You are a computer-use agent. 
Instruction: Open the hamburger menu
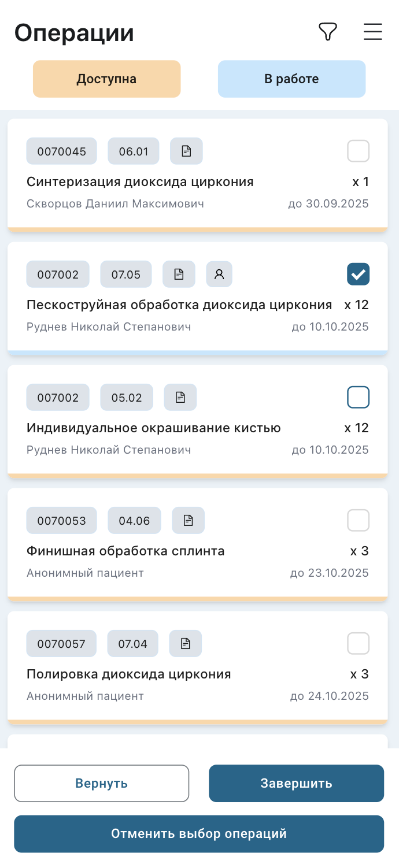coord(373,32)
